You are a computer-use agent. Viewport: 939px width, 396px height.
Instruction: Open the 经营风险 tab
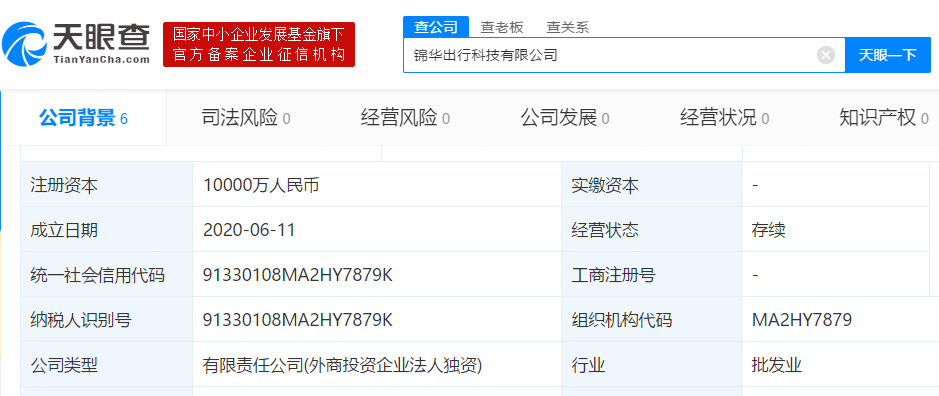click(405, 118)
